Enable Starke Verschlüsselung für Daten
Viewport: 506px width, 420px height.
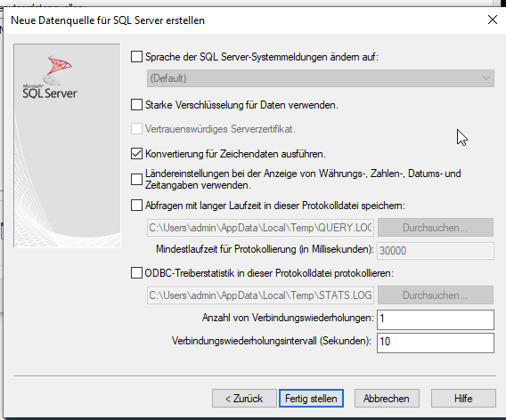tap(136, 105)
